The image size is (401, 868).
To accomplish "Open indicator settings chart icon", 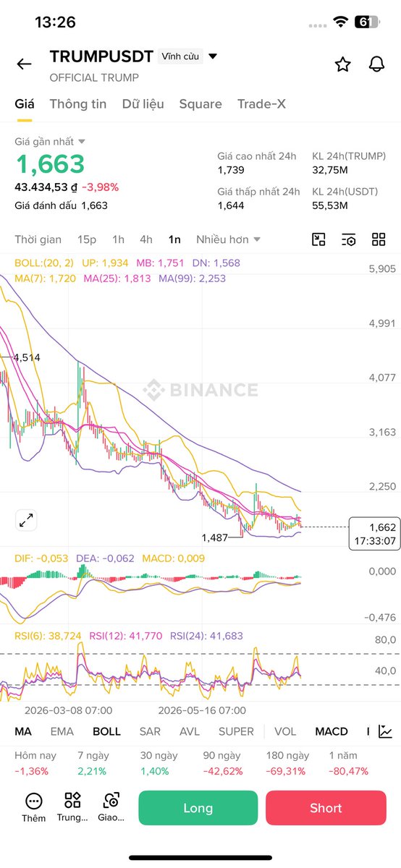I will pyautogui.click(x=386, y=731).
